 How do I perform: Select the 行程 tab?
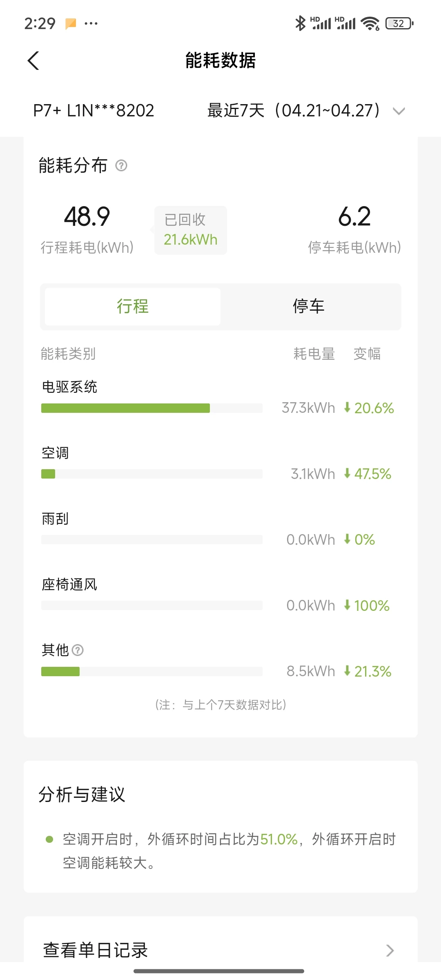click(133, 306)
